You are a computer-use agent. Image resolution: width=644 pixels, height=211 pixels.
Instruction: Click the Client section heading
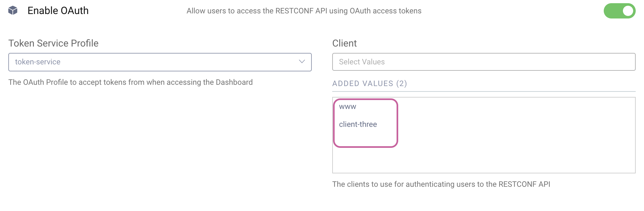point(345,43)
